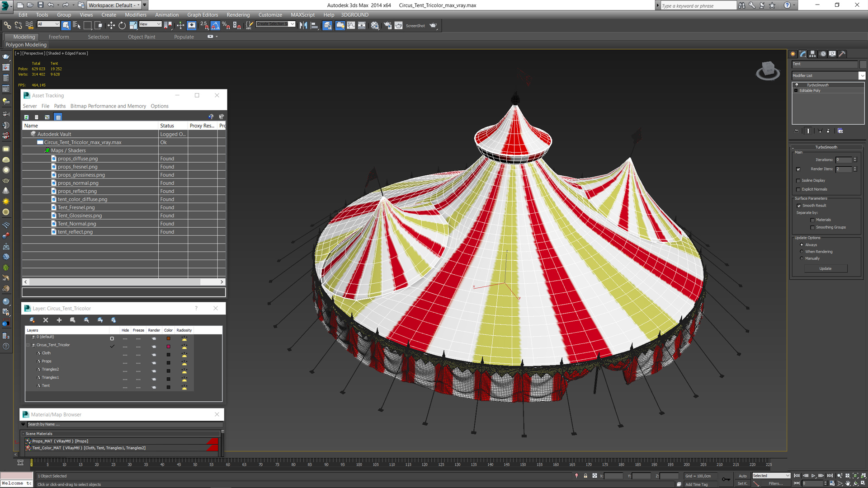Open the Graph Editors menu
The width and height of the screenshot is (868, 488).
pos(202,15)
